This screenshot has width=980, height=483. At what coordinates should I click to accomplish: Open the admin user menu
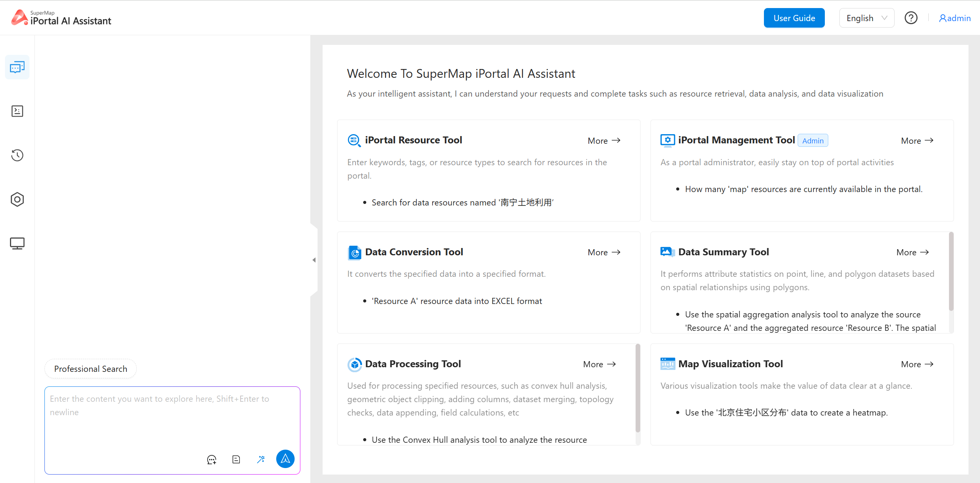[x=955, y=18]
